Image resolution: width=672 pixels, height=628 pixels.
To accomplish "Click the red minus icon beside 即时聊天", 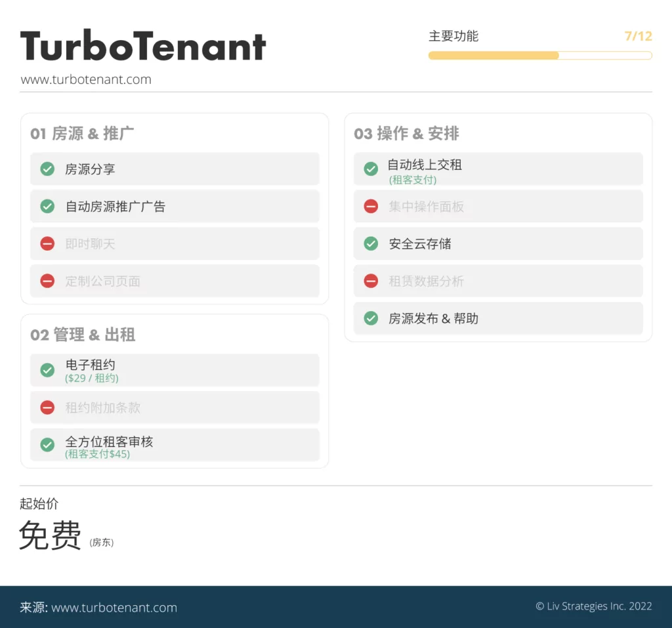I will (47, 244).
